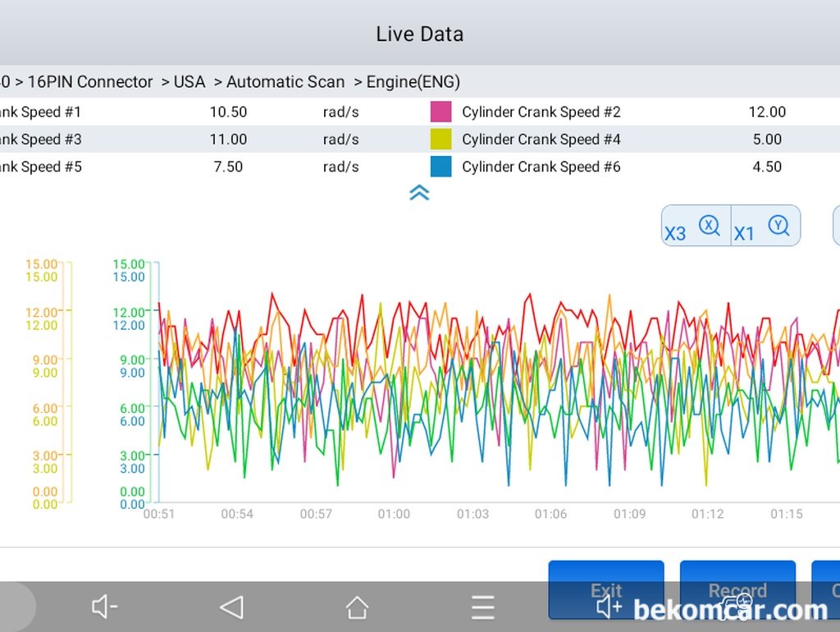Select the Cylinder Crank Speed #4 label

[x=541, y=139]
